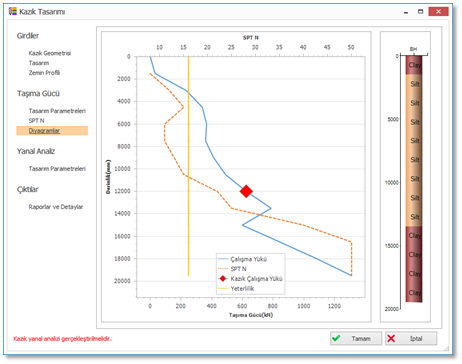
Task: Select the red diamond Kazık Çalışma Yükü marker
Action: [x=246, y=191]
